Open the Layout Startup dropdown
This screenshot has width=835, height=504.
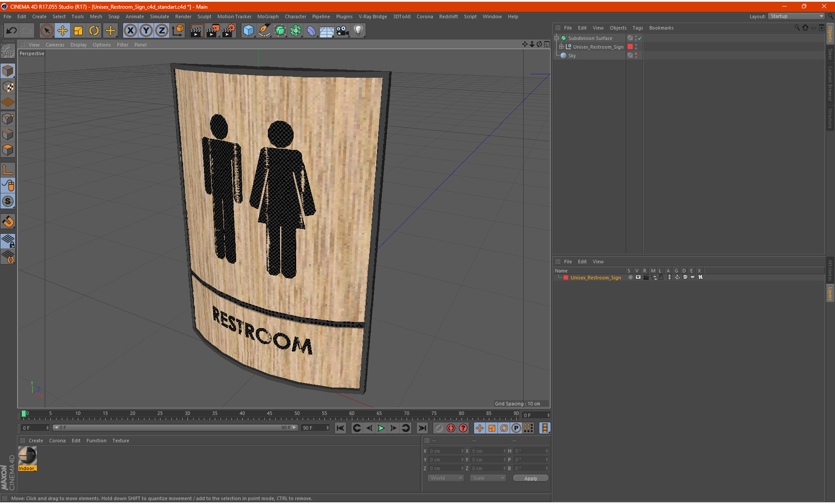click(796, 16)
